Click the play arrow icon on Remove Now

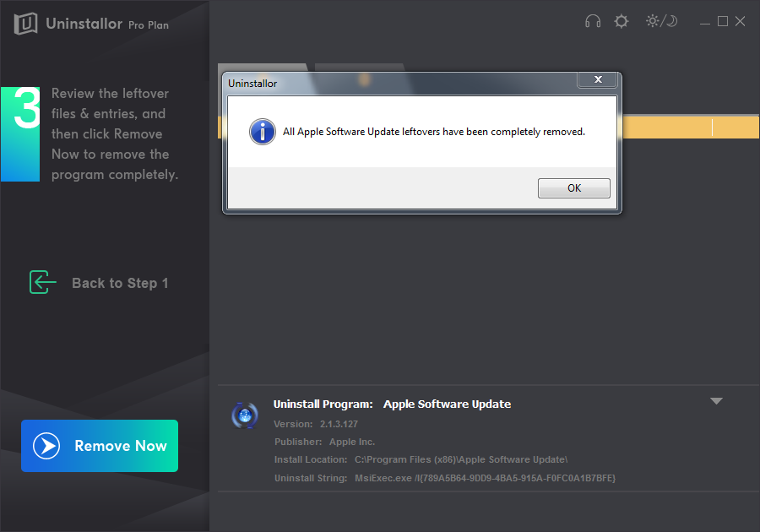(x=46, y=446)
